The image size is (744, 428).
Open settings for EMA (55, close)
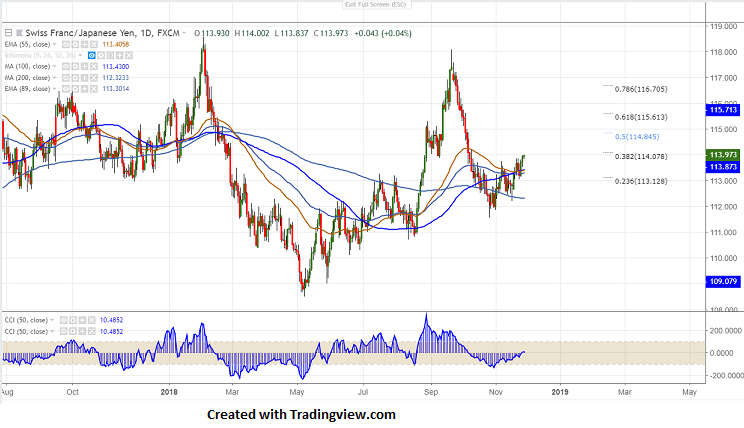pyautogui.click(x=75, y=45)
